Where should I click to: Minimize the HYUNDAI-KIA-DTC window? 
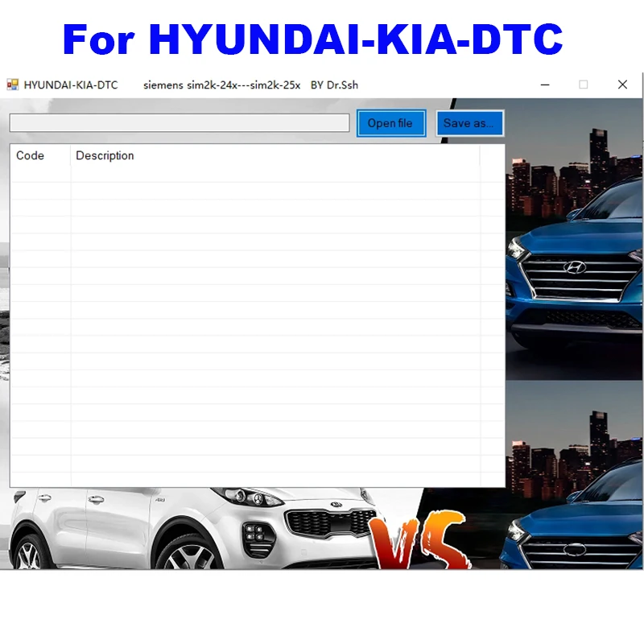click(546, 85)
